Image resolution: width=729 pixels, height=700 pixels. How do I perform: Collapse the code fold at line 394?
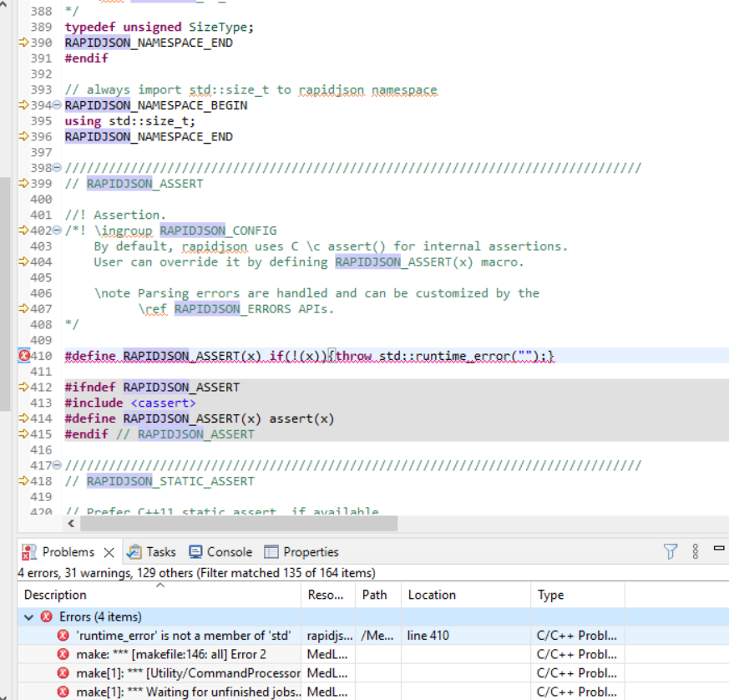(57, 105)
